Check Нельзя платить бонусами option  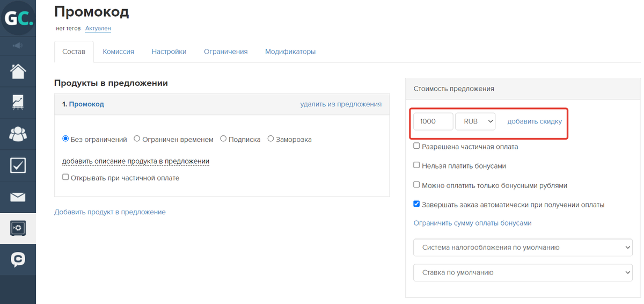click(416, 165)
